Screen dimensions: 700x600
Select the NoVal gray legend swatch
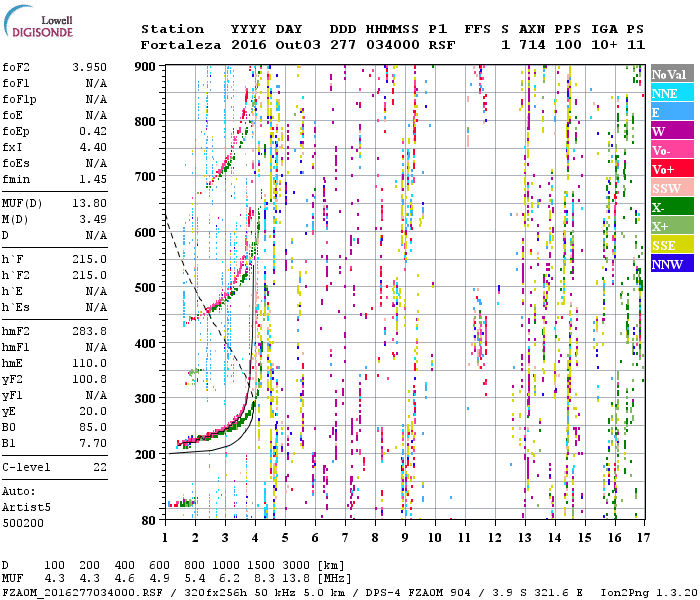pos(671,74)
